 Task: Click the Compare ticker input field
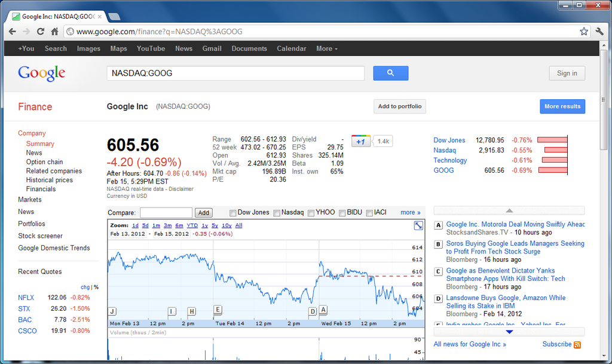pos(166,213)
